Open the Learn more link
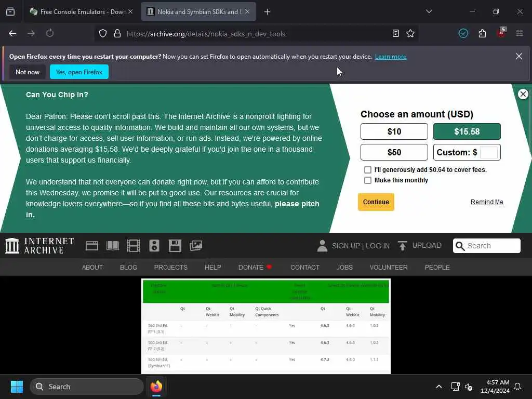Screen dimensions: 532x399 click(391, 57)
